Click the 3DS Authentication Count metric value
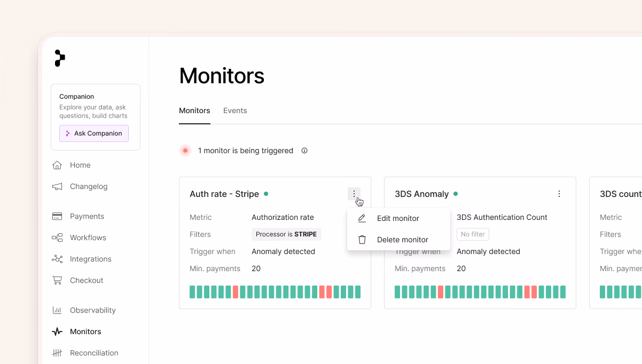Viewport: 642px width, 364px height. tap(502, 217)
